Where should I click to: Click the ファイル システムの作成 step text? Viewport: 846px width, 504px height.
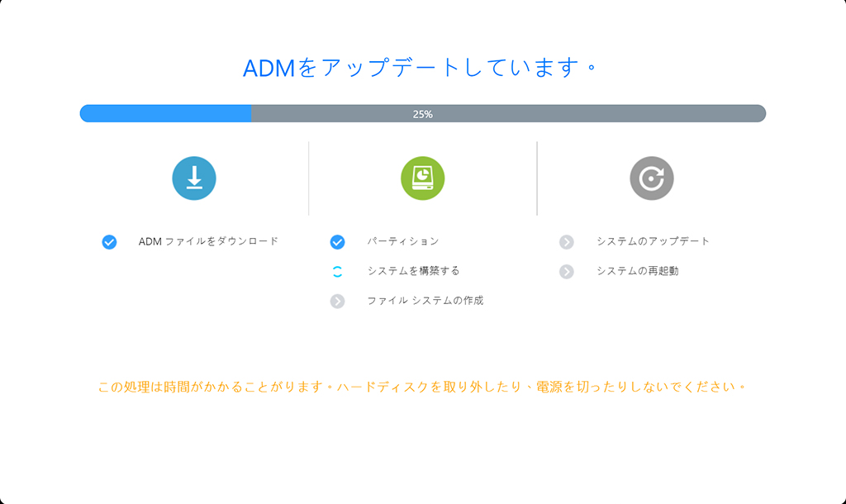(x=425, y=301)
